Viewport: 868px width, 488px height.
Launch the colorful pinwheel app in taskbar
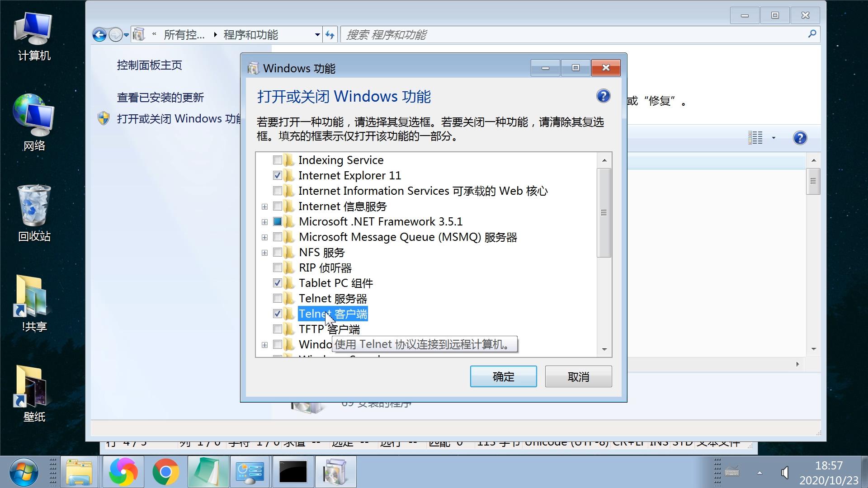(123, 472)
